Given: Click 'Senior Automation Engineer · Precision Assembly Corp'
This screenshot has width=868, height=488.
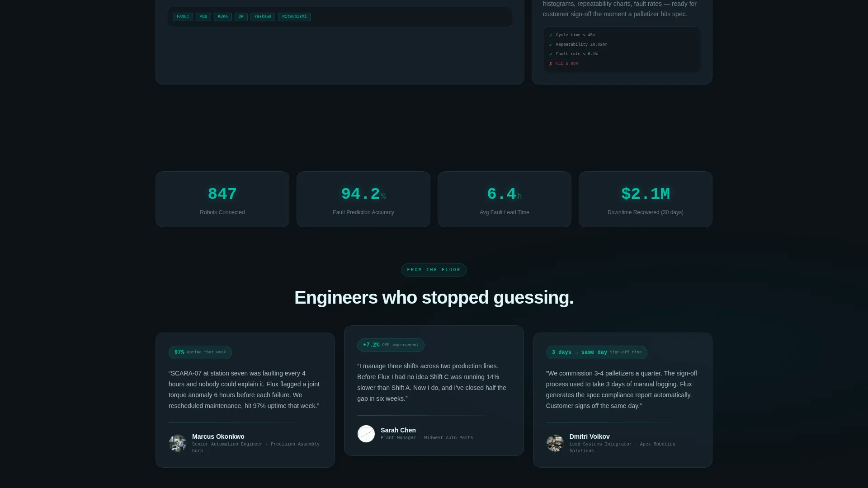Looking at the screenshot, I should coord(256,447).
